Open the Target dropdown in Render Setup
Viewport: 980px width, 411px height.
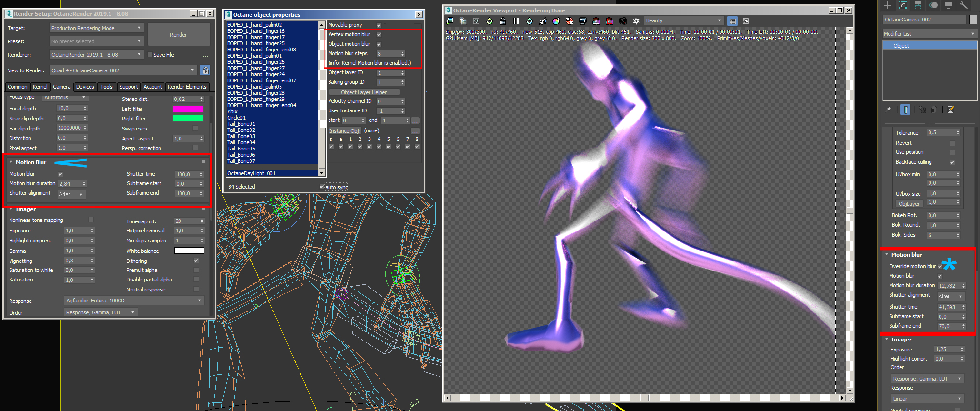(96, 28)
